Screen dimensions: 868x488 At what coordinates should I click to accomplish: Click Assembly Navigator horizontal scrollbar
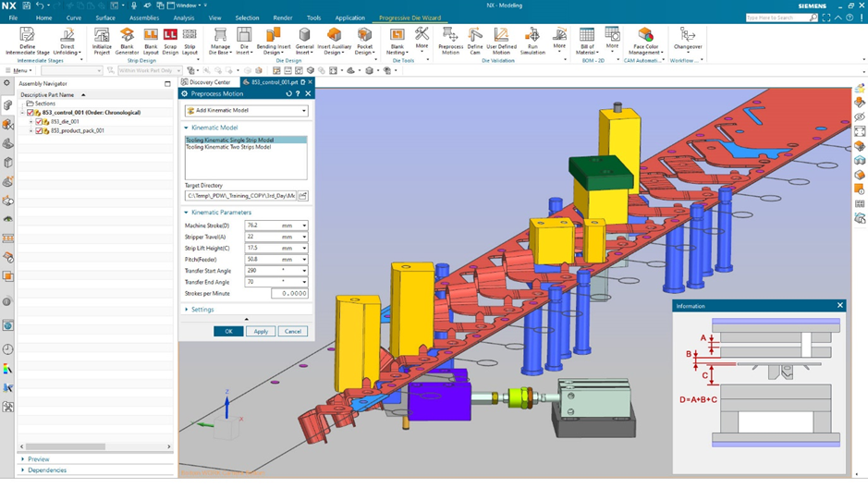[66, 446]
